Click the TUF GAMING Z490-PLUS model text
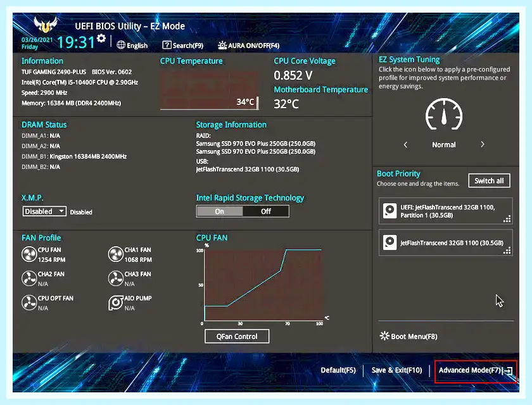The height and width of the screenshot is (405, 532). pyautogui.click(x=54, y=72)
